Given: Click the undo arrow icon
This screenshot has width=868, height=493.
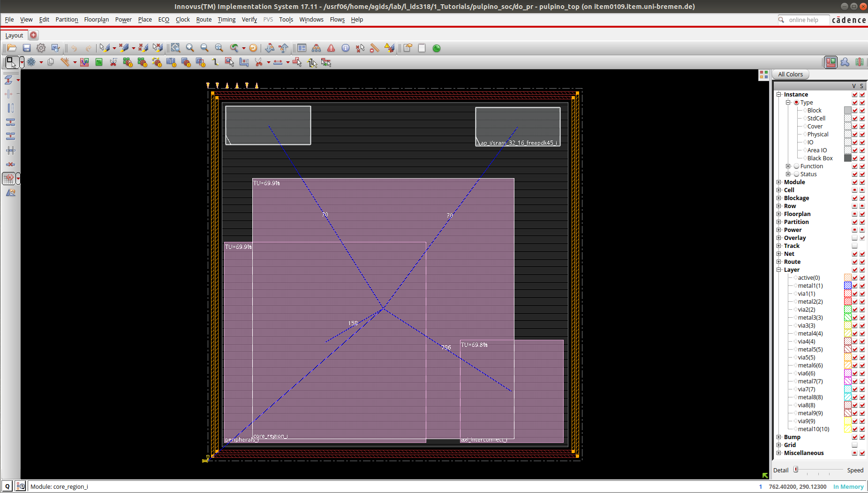Looking at the screenshot, I should (74, 48).
